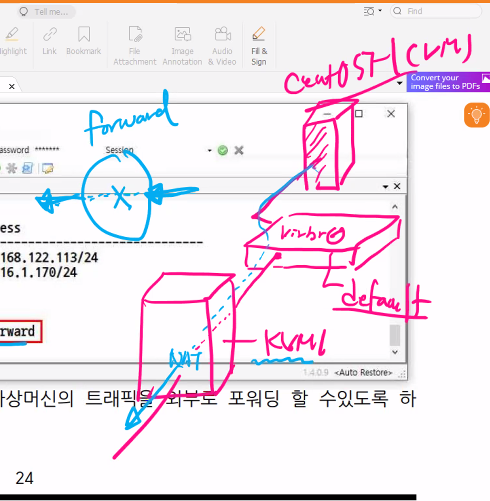Select the Highlight tool
Image resolution: width=490 pixels, height=501 pixels.
(12, 41)
